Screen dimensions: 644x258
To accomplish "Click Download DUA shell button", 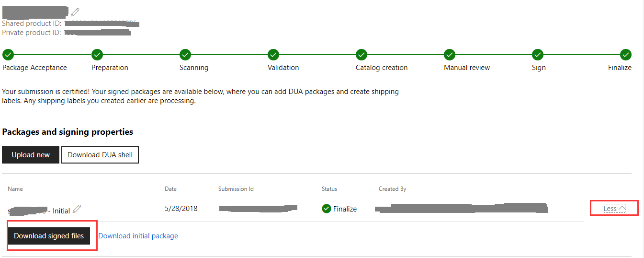I will tap(100, 155).
